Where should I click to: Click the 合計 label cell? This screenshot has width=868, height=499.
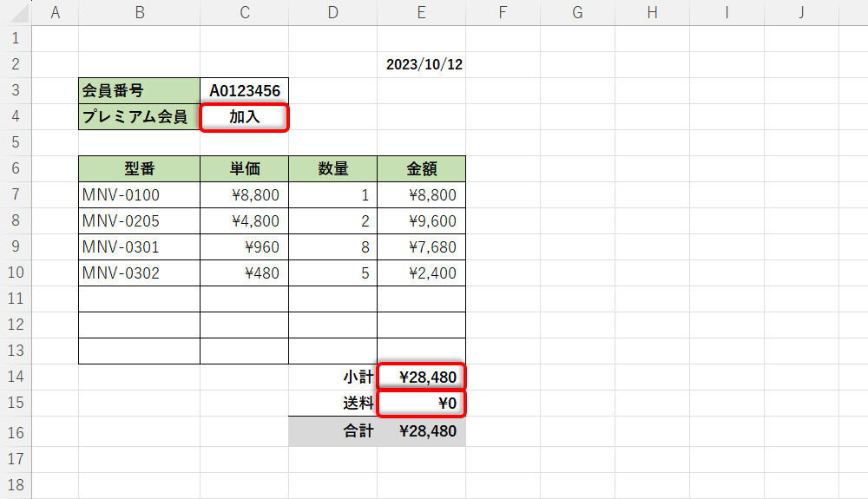(333, 431)
